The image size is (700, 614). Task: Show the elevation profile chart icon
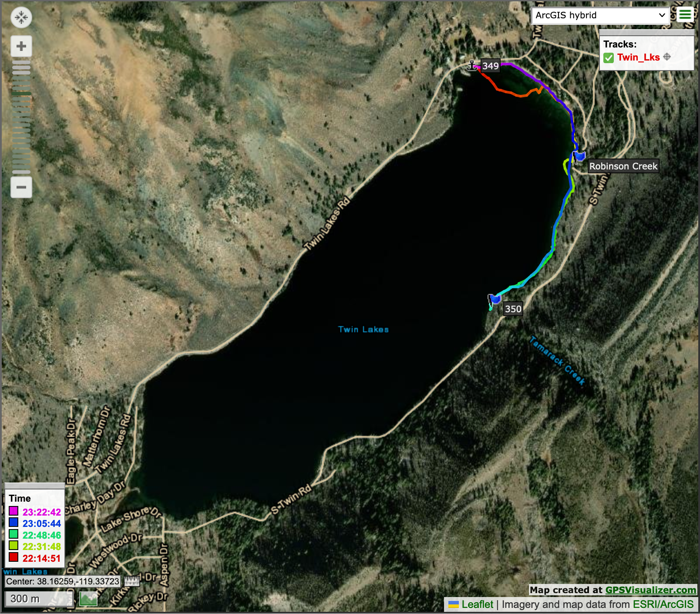click(x=88, y=599)
